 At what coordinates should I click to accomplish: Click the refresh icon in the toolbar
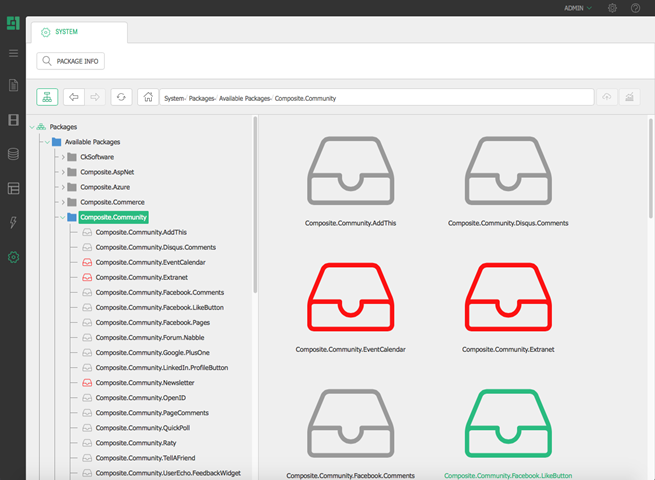pos(122,97)
